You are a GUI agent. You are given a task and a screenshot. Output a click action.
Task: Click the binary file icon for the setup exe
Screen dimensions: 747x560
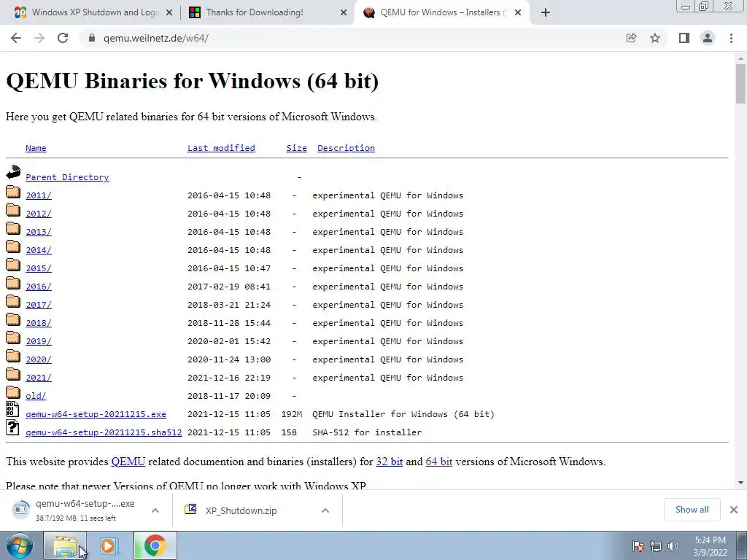tap(12, 410)
